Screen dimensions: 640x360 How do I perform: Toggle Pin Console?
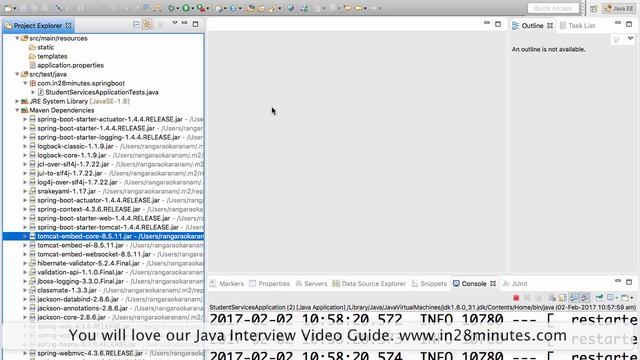point(599,298)
